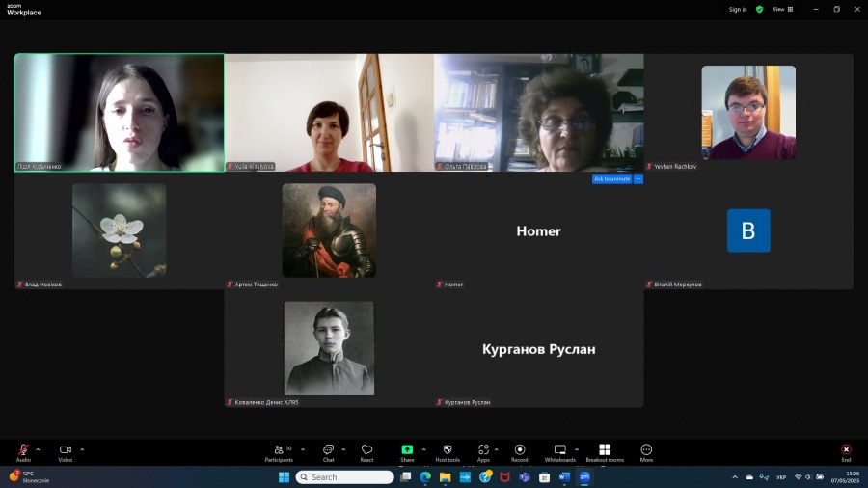Open File Explorer from the taskbar
Screen dimensions: 868x488
point(445,477)
